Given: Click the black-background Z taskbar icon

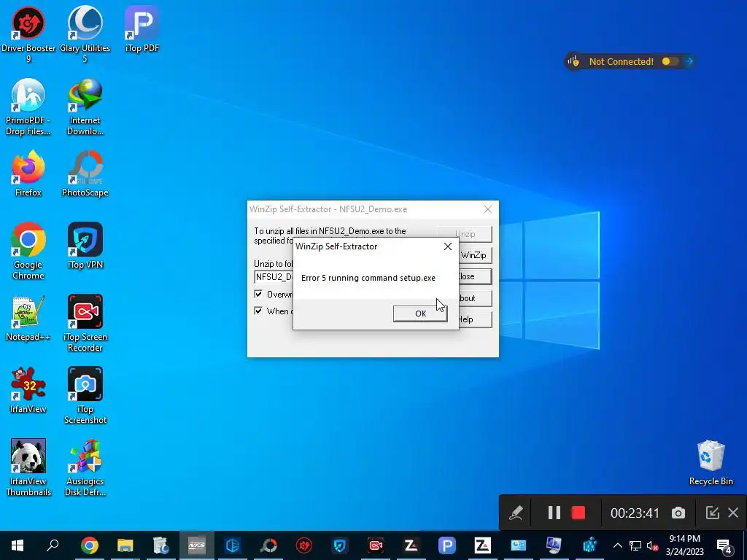Looking at the screenshot, I should [411, 545].
